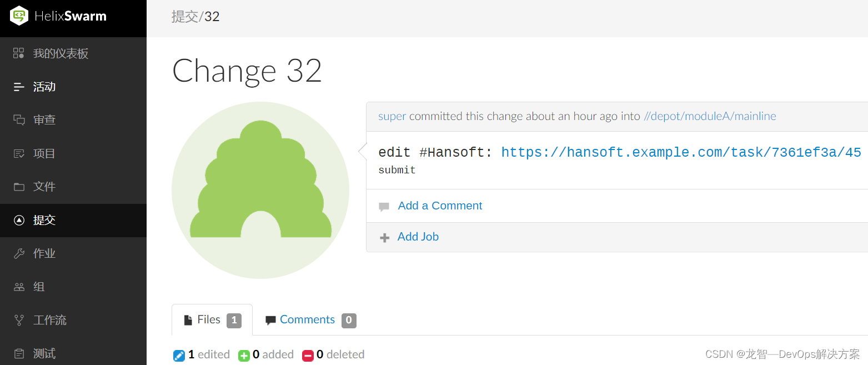
Task: Open user super's profile link
Action: [x=392, y=116]
